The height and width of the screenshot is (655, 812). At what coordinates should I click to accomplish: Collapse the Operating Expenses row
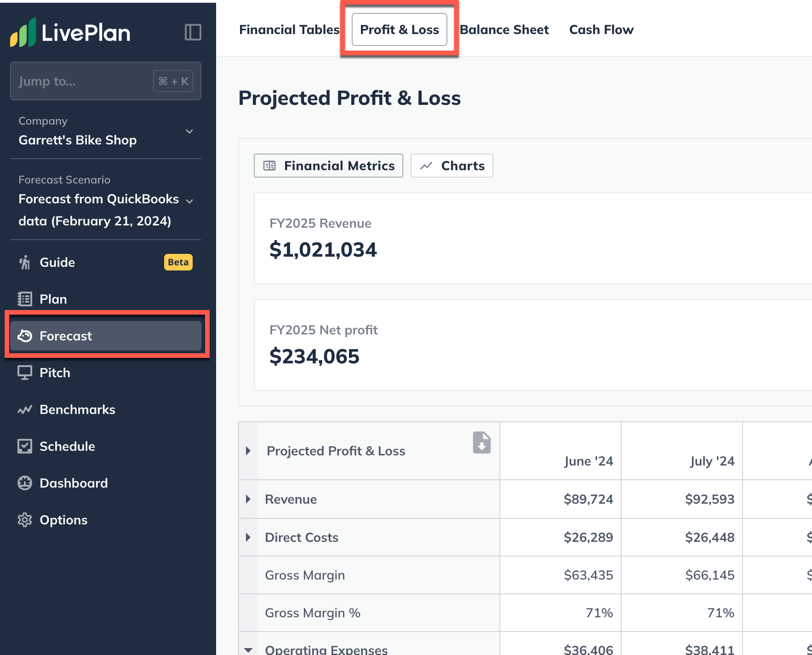point(248,650)
